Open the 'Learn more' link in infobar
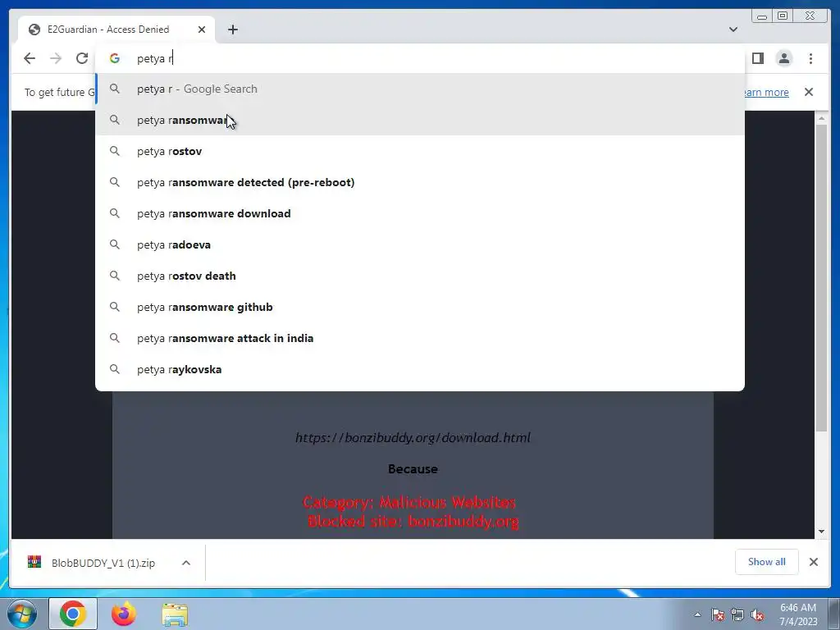Viewport: 840px width, 630px height. pyautogui.click(x=767, y=92)
